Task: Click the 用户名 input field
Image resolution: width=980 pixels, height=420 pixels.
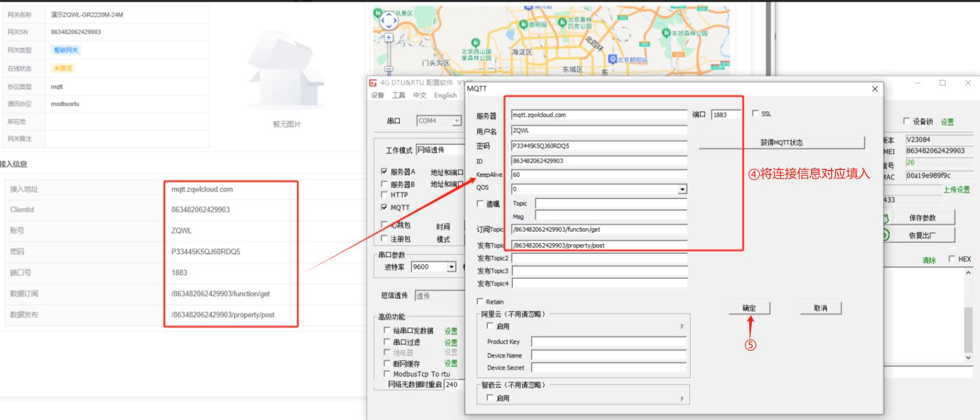Action: [599, 130]
